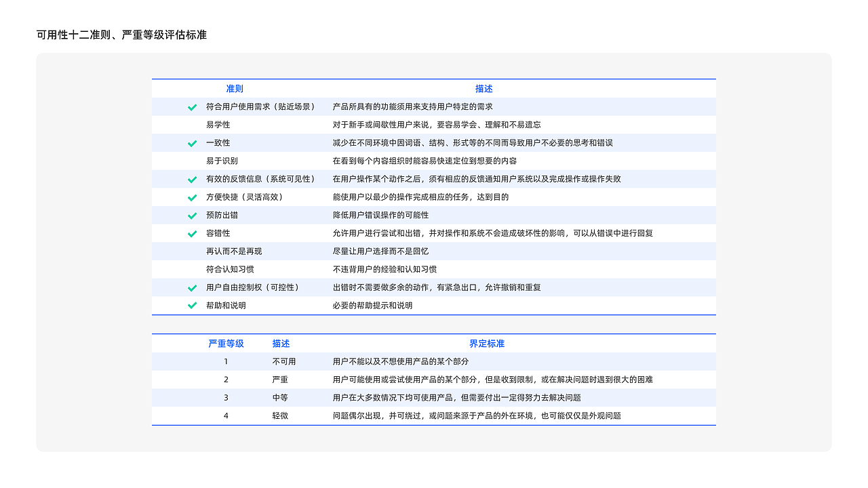The image size is (868, 488).
Task: Click description 尽量让用户选择而不是回忆
Action: click(380, 251)
